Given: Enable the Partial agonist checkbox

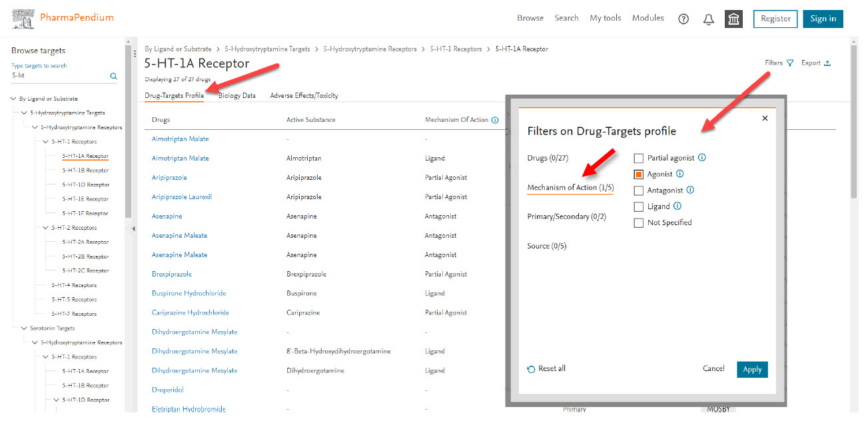Looking at the screenshot, I should coord(638,159).
